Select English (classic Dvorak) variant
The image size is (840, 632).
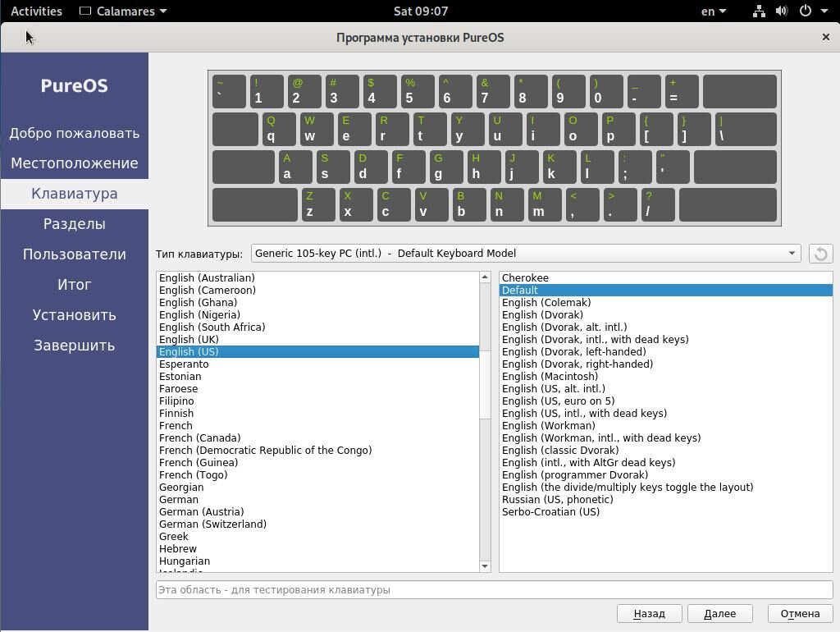(x=666, y=451)
